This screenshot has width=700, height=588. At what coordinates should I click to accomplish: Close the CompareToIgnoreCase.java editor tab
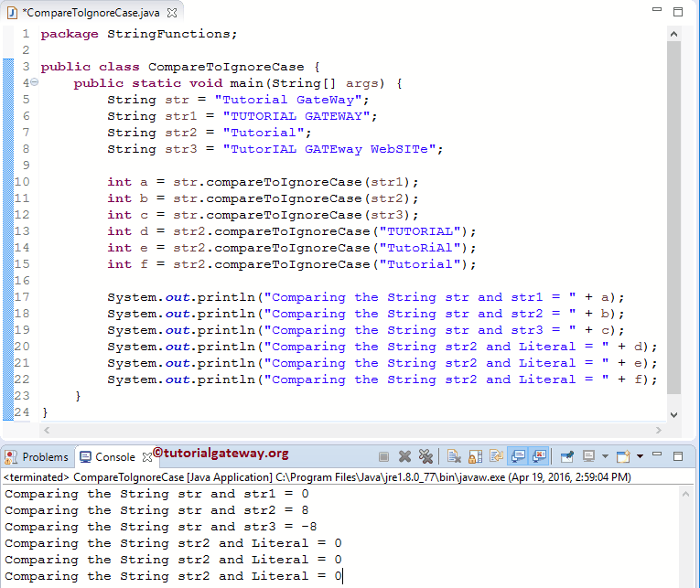[172, 13]
